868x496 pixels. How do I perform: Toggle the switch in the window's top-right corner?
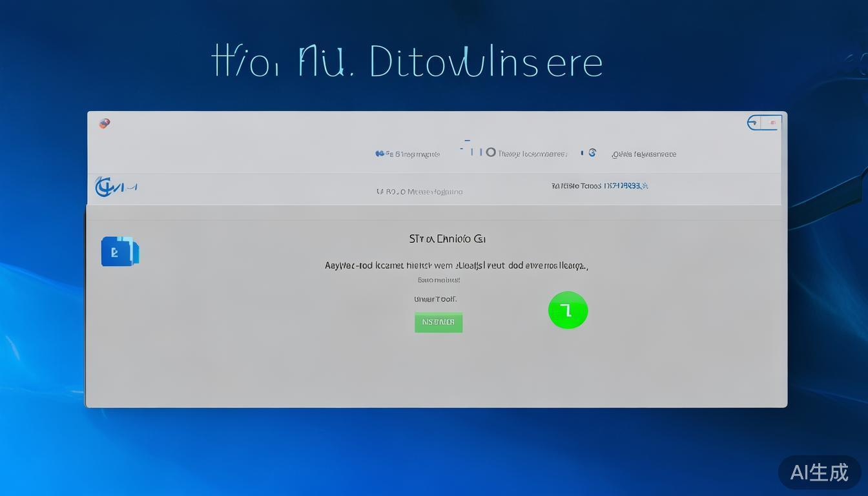click(x=764, y=123)
